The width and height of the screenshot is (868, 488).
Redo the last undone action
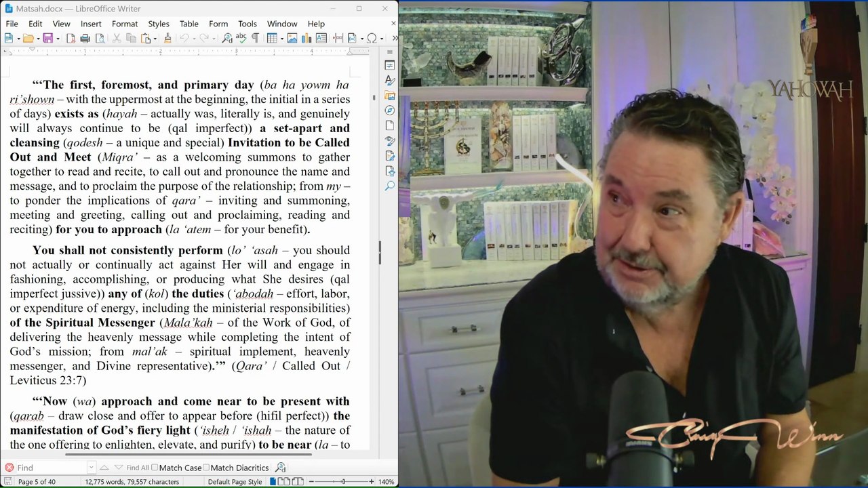tap(203, 38)
